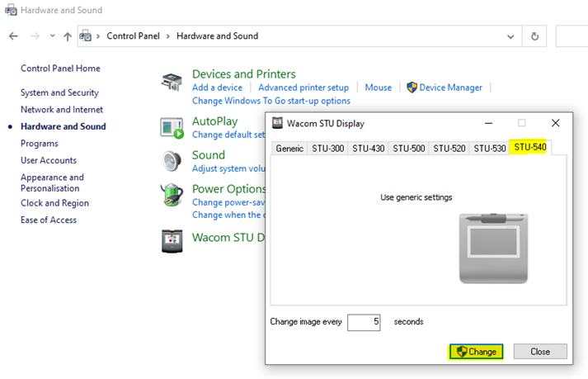Screen dimensions: 588x379
Task: Open Appearance and Personalisation category
Action: pyautogui.click(x=52, y=182)
